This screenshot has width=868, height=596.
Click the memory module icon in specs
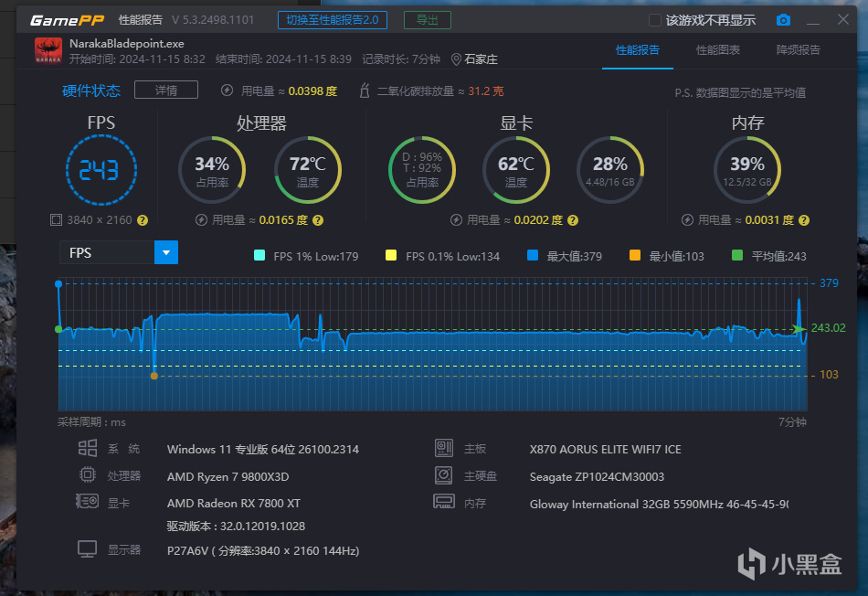coord(444,501)
